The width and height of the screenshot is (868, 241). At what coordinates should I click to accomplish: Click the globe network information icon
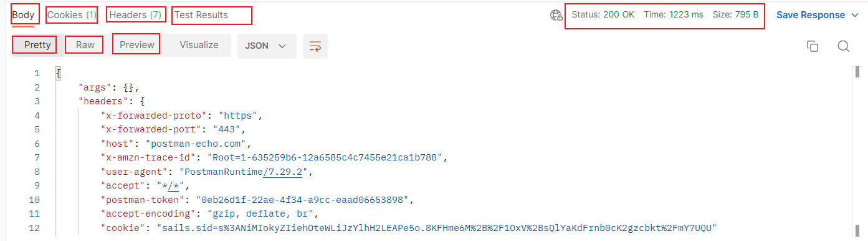pos(556,15)
